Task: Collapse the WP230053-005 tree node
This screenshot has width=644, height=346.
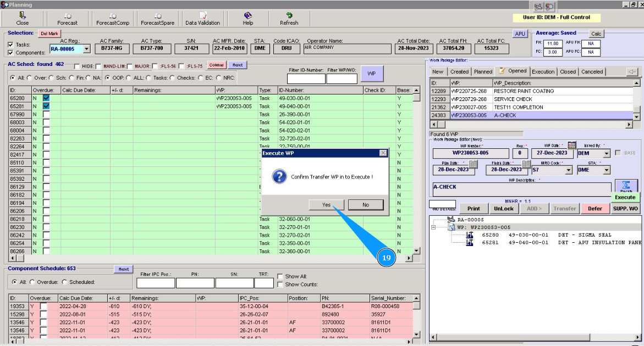Action: 434,227
